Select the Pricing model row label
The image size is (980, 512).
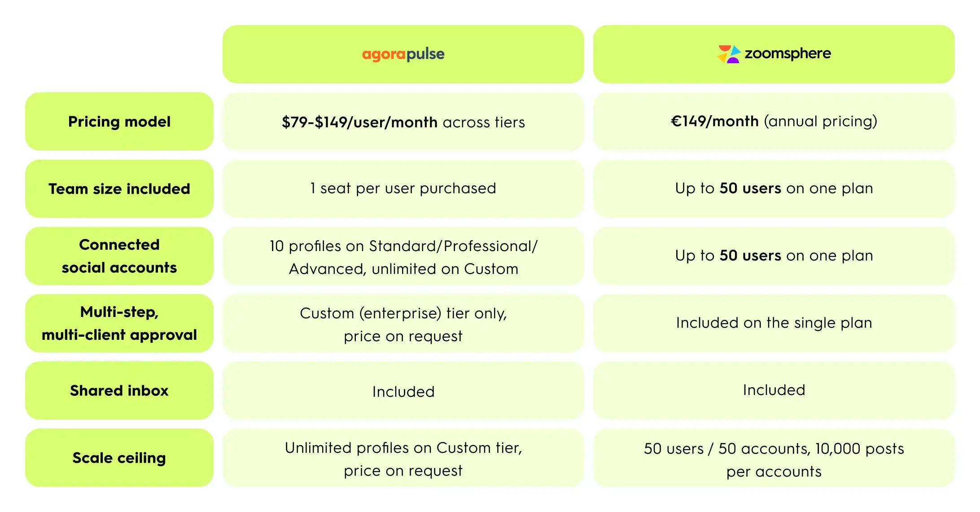119,121
